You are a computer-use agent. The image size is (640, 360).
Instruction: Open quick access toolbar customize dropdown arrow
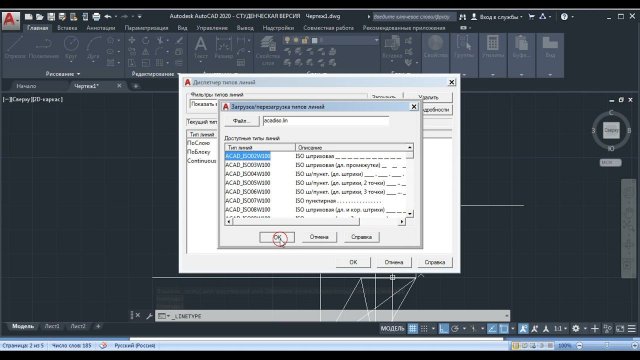pos(139,17)
